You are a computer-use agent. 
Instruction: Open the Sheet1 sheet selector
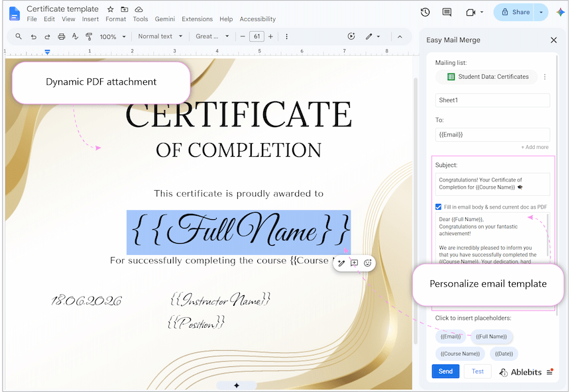[x=492, y=100]
